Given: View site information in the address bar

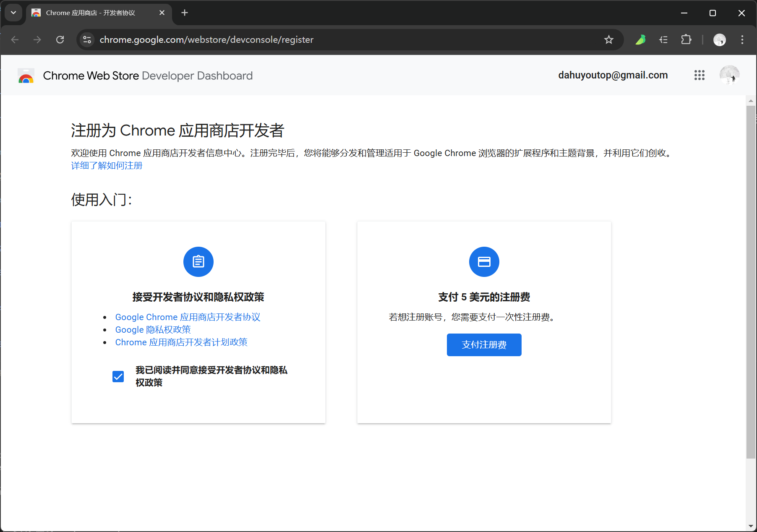Looking at the screenshot, I should click(87, 39).
